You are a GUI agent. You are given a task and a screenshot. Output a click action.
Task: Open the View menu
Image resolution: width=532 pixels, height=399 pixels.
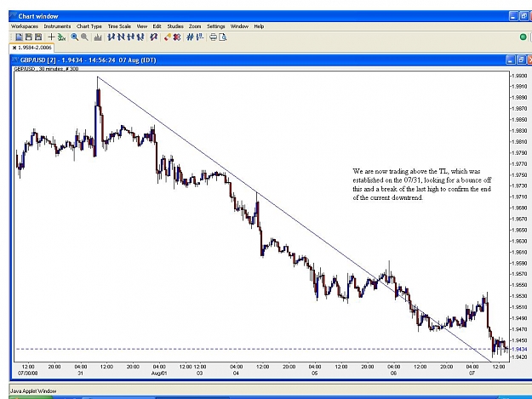142,26
